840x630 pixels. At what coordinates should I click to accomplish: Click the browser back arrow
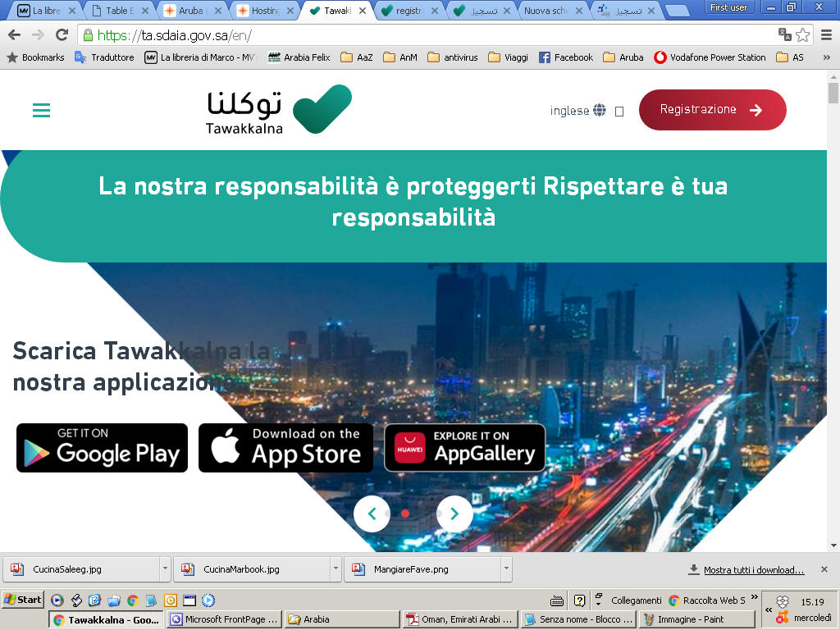pos(15,35)
